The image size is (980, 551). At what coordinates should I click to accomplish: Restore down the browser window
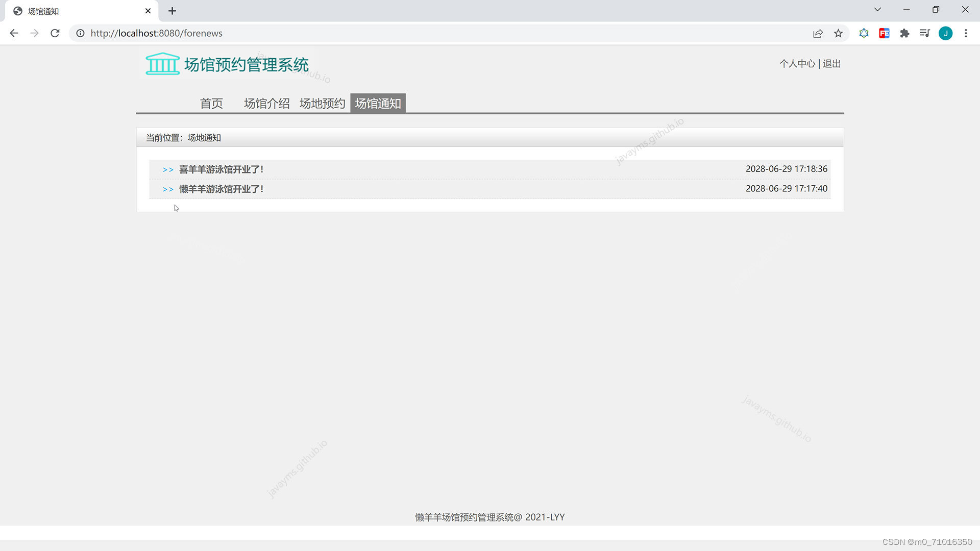click(936, 10)
